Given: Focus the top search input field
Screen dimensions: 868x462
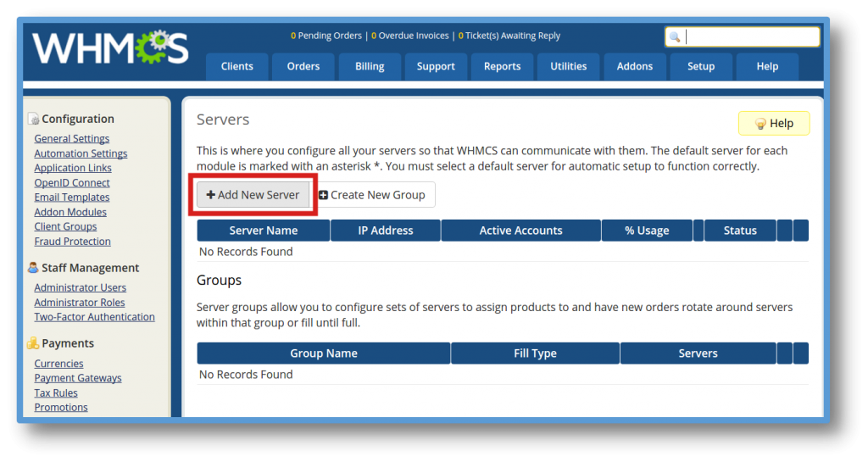Looking at the screenshot, I should tap(750, 37).
